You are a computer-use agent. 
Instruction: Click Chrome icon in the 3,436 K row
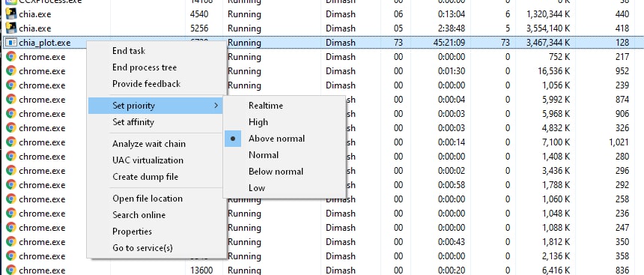[11, 171]
